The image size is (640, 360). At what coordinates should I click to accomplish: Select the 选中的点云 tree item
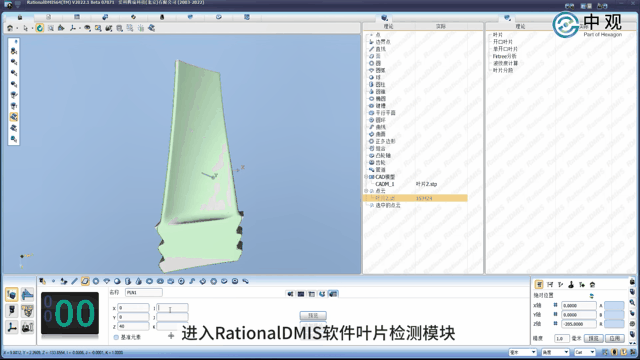[387, 205]
